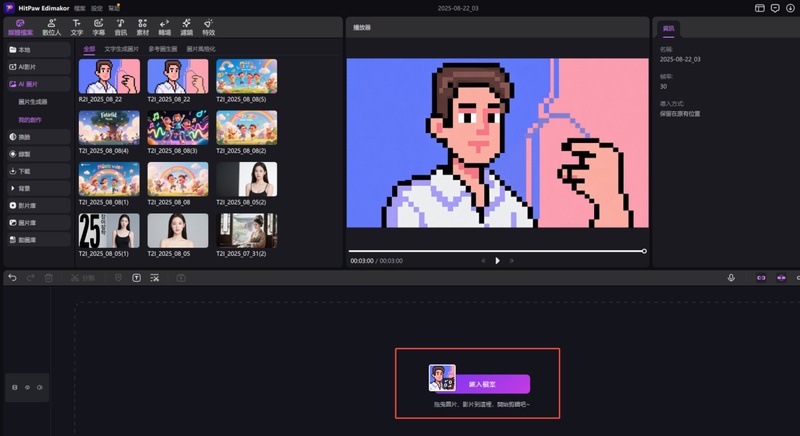Step to next frame in player

[512, 261]
